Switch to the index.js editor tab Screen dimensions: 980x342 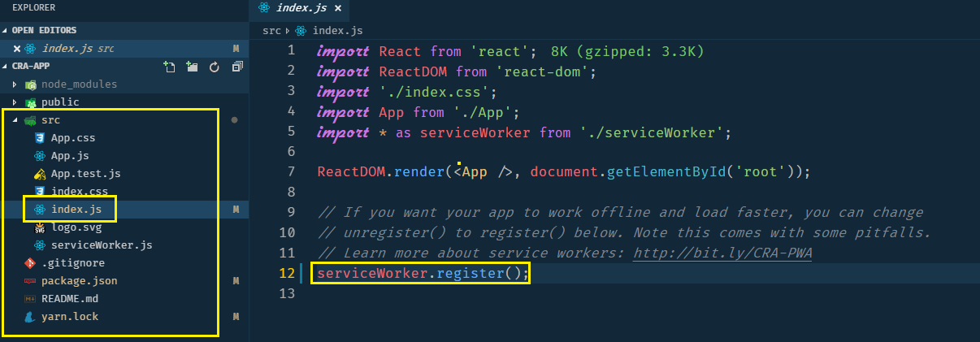pos(301,8)
